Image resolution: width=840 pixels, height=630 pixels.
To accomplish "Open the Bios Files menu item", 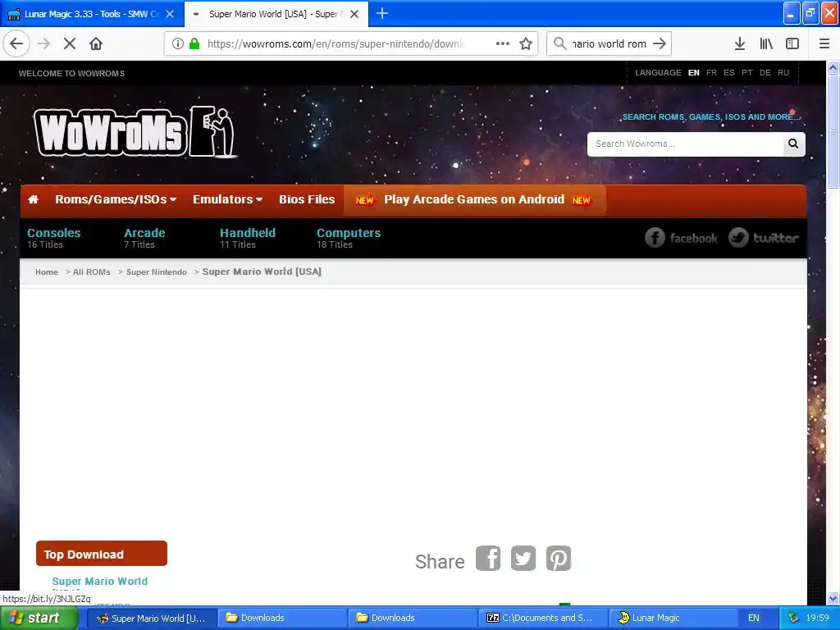I will coord(307,199).
